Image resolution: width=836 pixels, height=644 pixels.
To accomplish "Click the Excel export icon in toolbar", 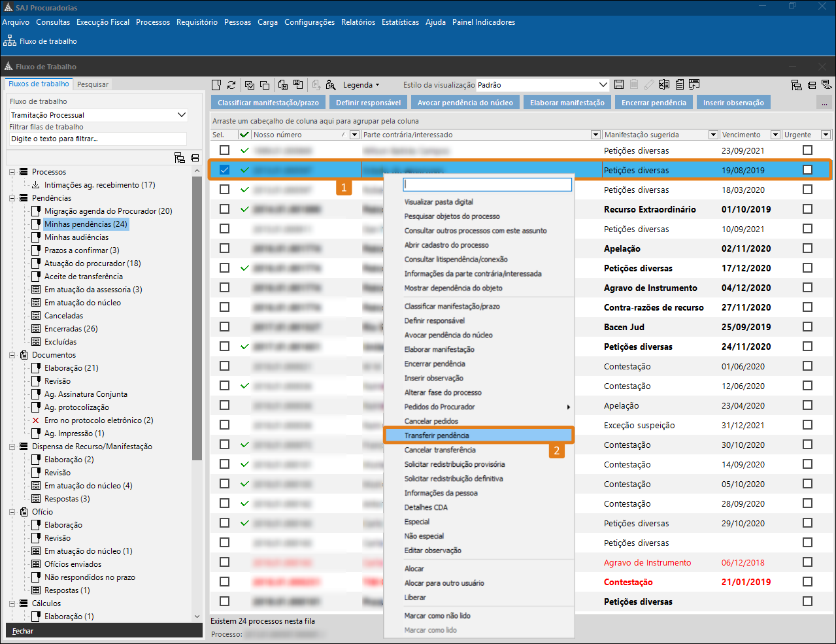I will 664,85.
